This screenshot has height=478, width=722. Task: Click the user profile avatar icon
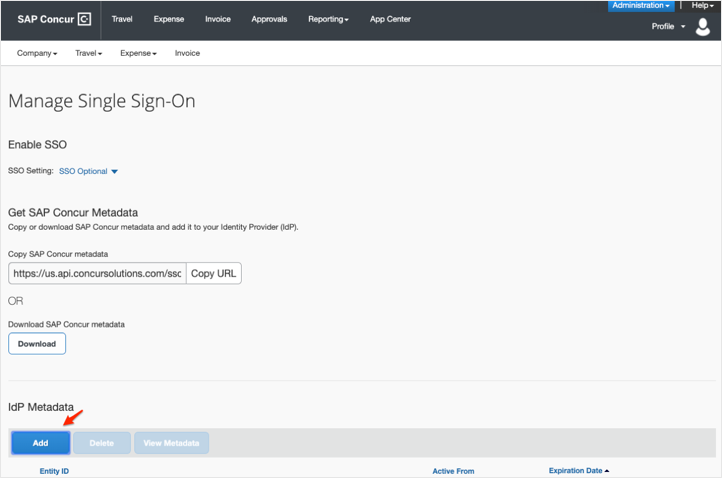point(703,27)
